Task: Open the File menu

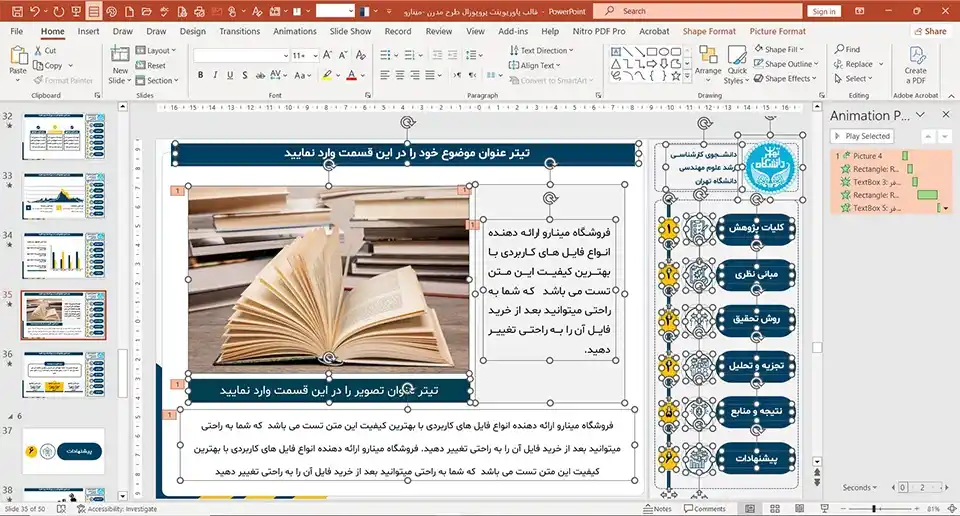Action: 17,31
